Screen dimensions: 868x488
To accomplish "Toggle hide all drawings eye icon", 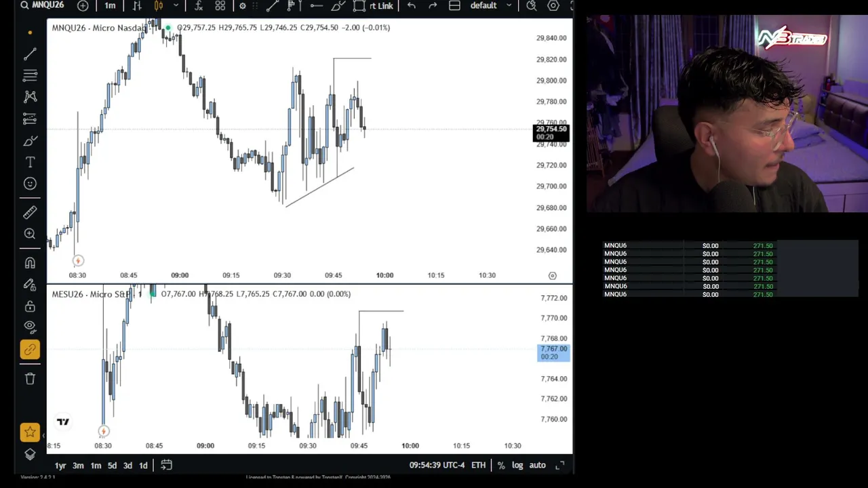I will click(30, 326).
